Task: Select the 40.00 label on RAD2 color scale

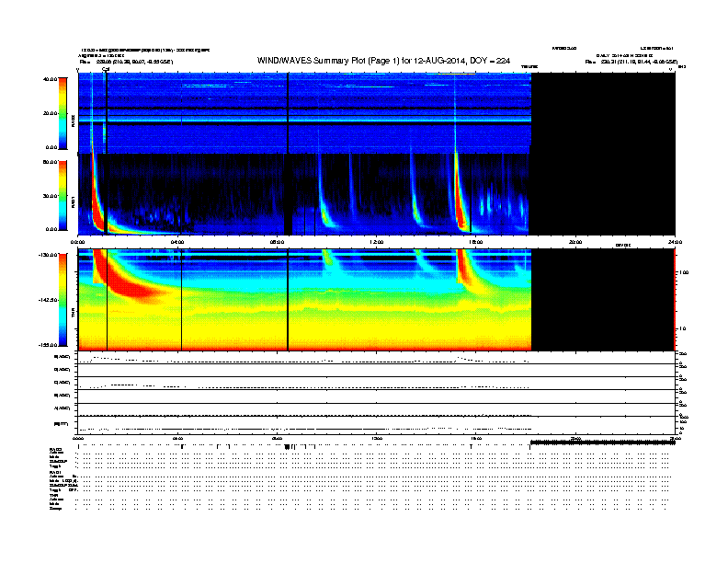Action: coord(50,79)
